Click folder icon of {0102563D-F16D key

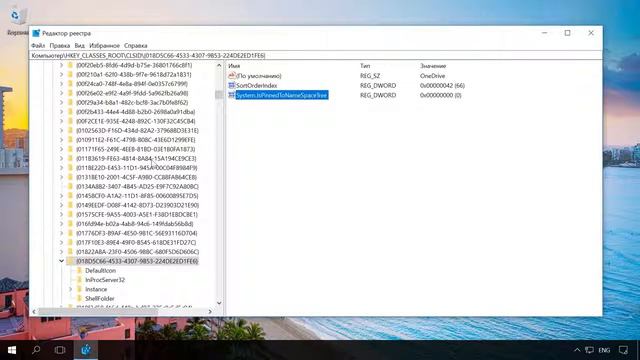click(70, 131)
